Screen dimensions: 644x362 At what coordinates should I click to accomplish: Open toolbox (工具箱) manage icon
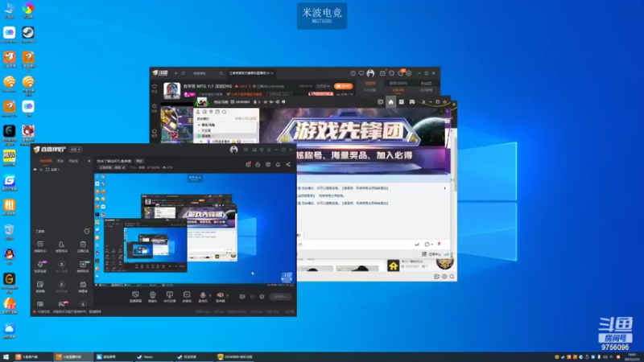(x=87, y=231)
